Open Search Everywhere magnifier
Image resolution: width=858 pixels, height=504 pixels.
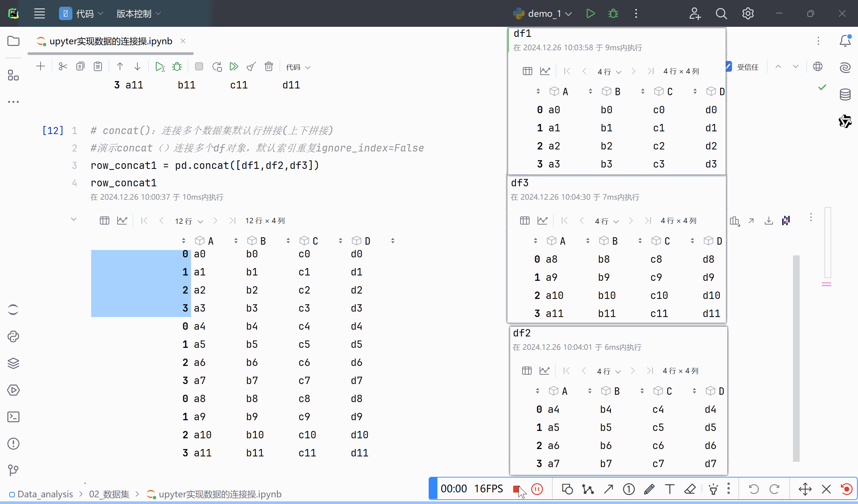point(721,14)
